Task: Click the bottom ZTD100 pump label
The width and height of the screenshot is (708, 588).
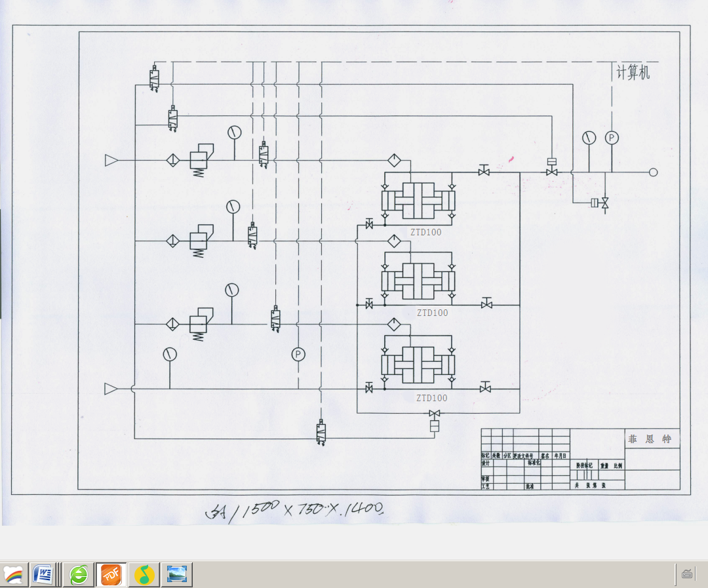Action: coord(431,398)
